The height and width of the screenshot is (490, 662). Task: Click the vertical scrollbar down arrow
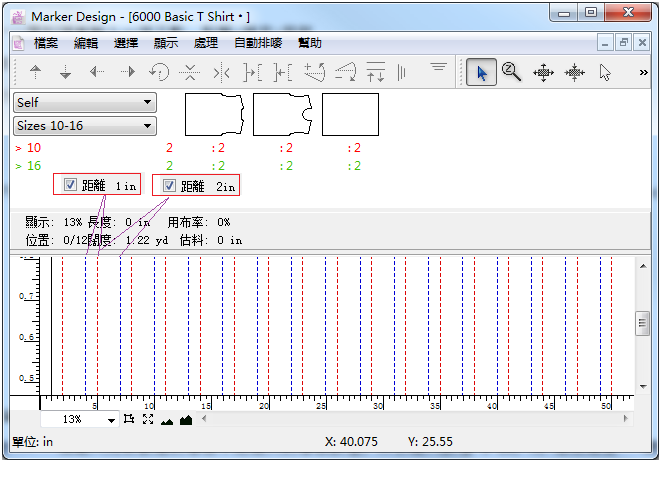[643, 386]
